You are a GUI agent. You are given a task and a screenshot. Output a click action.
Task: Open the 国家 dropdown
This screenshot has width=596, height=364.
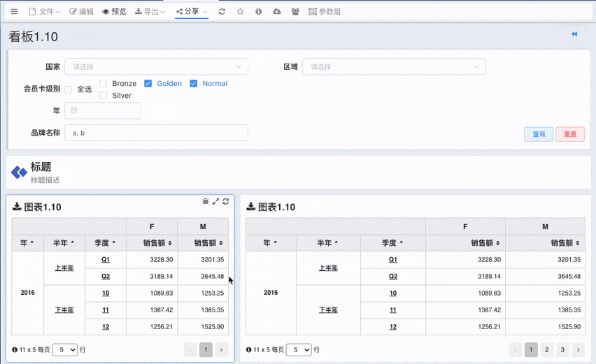[156, 67]
